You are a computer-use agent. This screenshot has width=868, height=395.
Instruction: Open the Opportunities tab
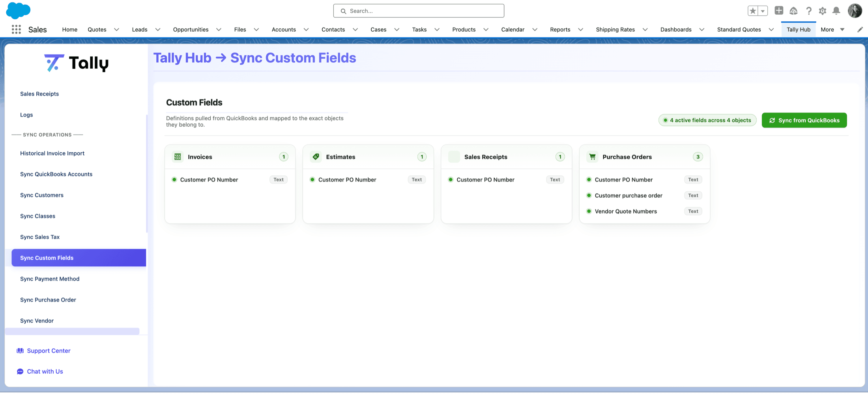point(191,30)
